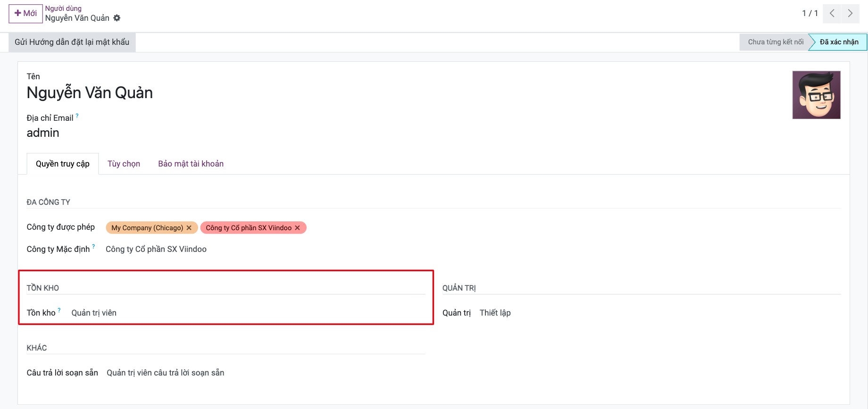Go to previous record with left arrow
The image size is (868, 409).
[832, 13]
